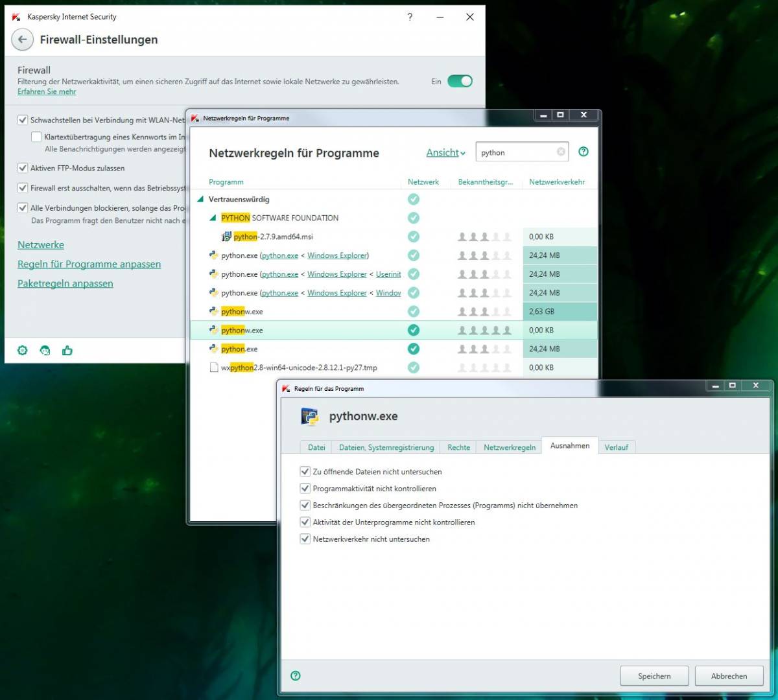This screenshot has width=778, height=700.
Task: Open settings gear icon in Kaspersky footer
Action: tap(23, 351)
